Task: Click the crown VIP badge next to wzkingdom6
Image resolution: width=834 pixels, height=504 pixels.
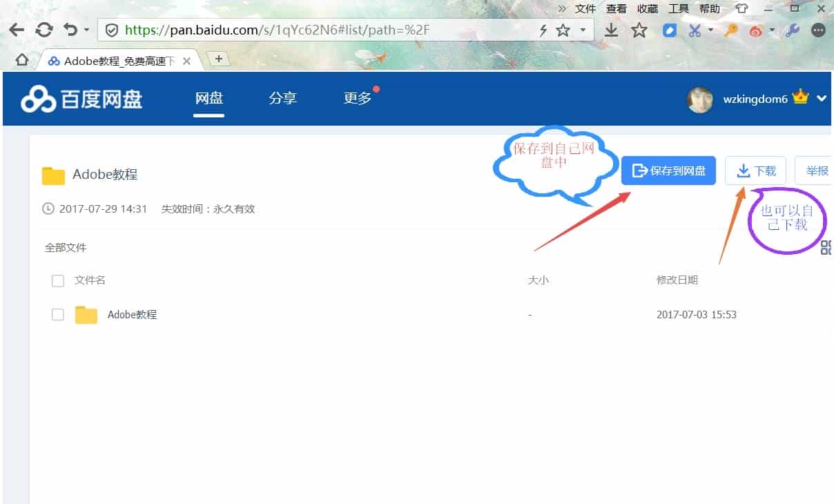Action: pyautogui.click(x=802, y=98)
